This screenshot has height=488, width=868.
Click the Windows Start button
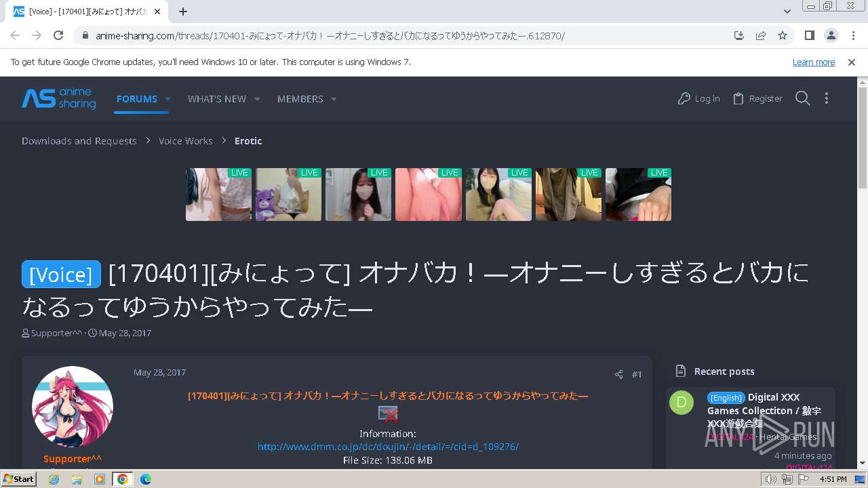pos(19,479)
